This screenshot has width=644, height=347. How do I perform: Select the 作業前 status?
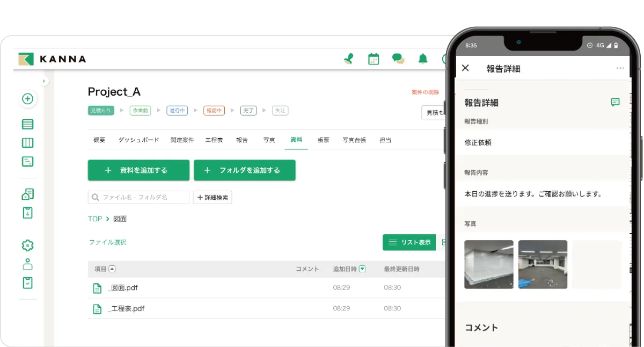pyautogui.click(x=141, y=110)
